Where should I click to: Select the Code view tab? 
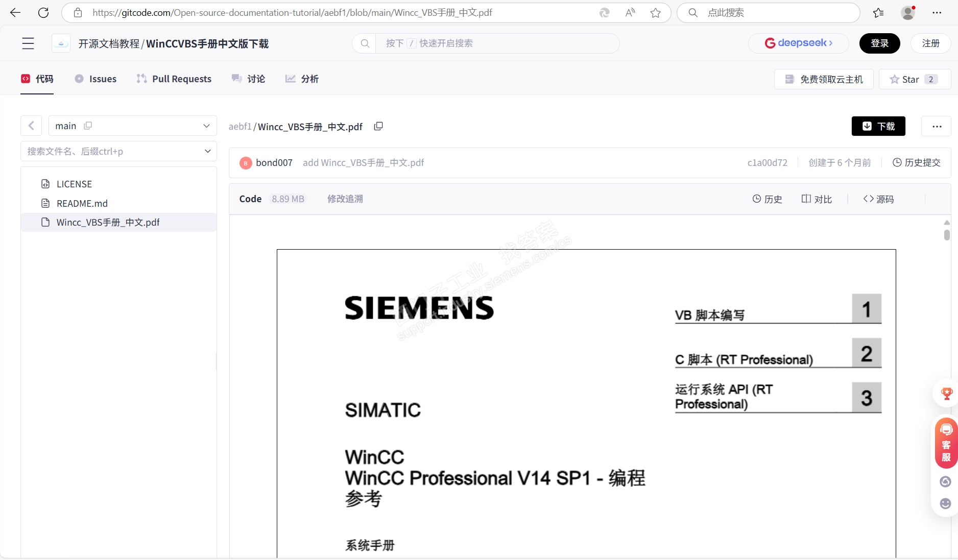click(250, 199)
